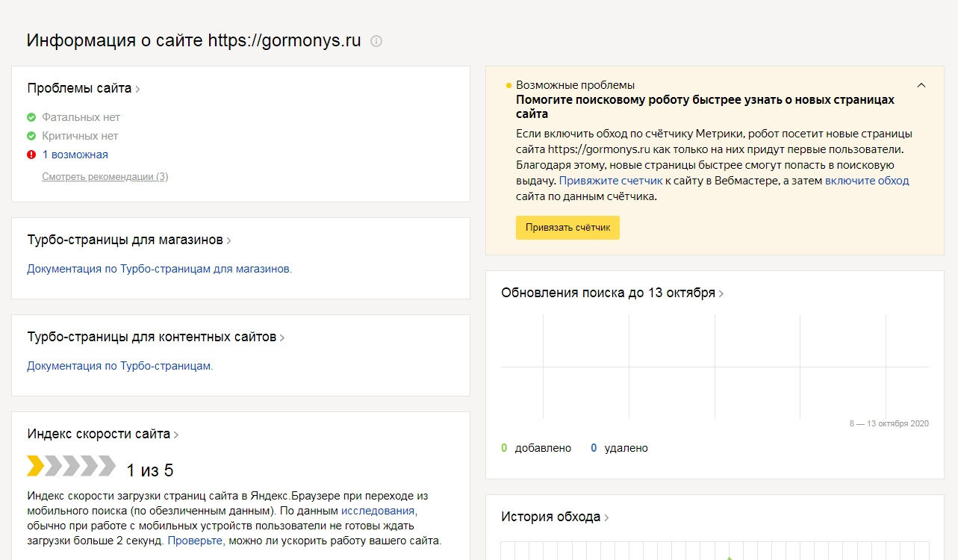Open Документация по Турбо-страницам для магазинов link
Viewport: 958px width, 560px height.
pos(160,269)
